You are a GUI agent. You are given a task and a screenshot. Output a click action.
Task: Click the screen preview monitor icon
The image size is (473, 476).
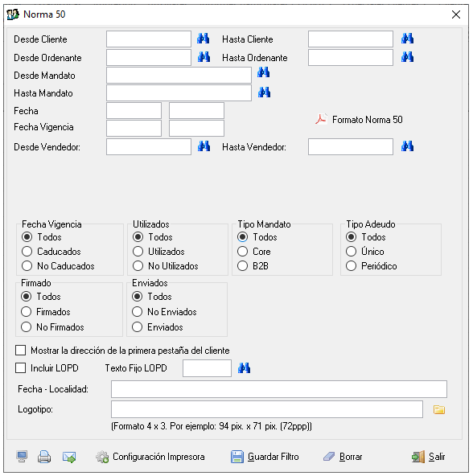(x=22, y=456)
